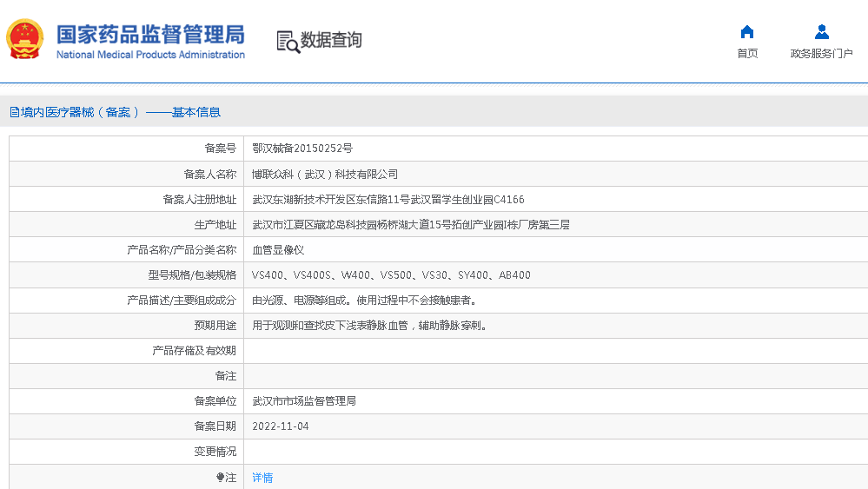Click the model list starting with VS400
This screenshot has width=868, height=489.
(x=391, y=275)
